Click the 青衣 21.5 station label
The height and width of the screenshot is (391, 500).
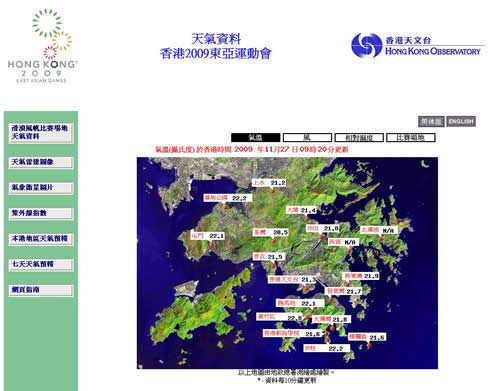pos(268,257)
